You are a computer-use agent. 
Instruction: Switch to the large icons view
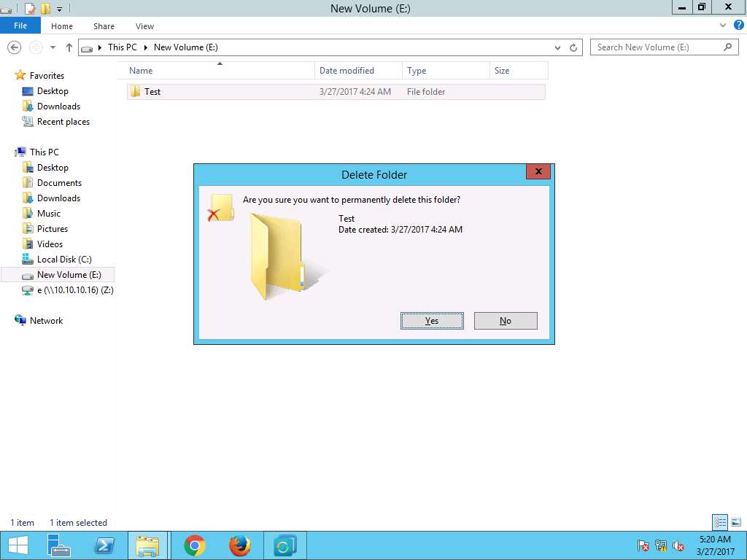[x=735, y=522]
